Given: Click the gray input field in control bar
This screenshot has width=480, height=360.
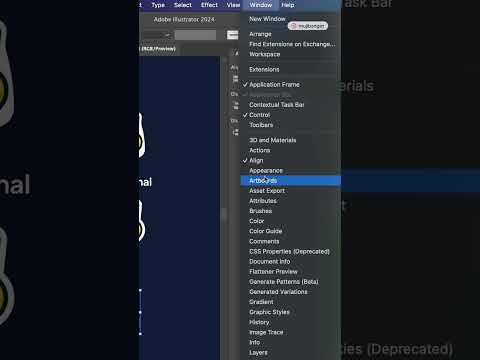Looking at the screenshot, I should pyautogui.click(x=195, y=35).
